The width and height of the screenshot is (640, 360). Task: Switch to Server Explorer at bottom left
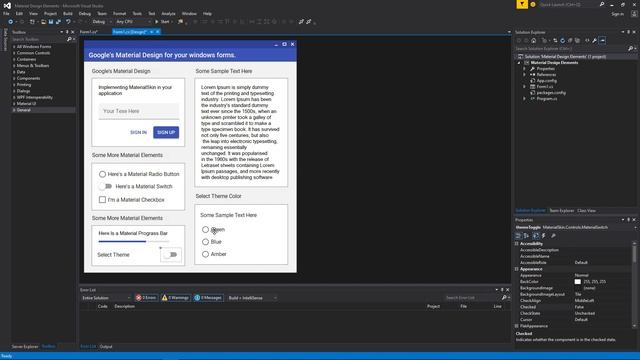[24, 347]
